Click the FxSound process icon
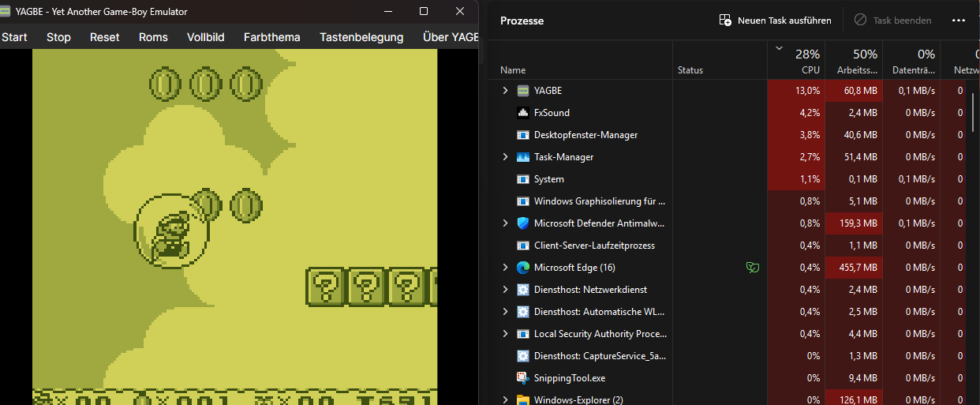Image resolution: width=980 pixels, height=405 pixels. pyautogui.click(x=522, y=113)
